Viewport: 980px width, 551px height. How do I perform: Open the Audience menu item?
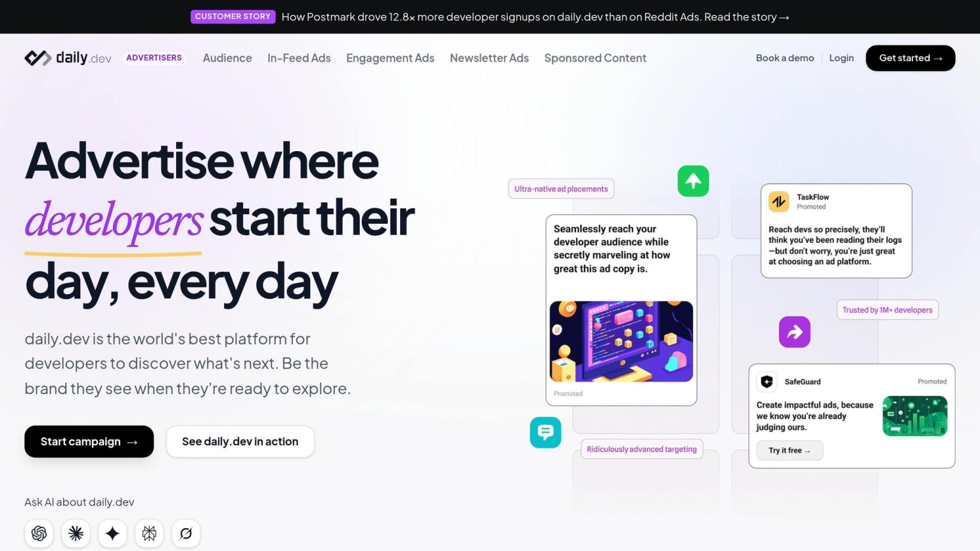click(227, 58)
